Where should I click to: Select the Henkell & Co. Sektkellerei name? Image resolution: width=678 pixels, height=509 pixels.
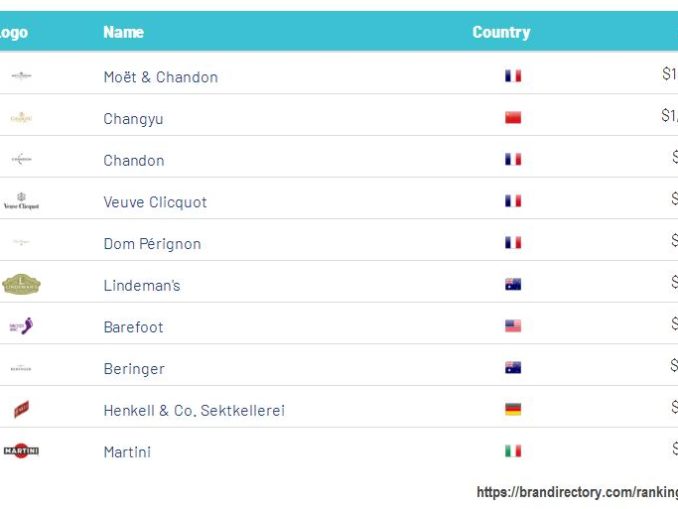click(194, 411)
